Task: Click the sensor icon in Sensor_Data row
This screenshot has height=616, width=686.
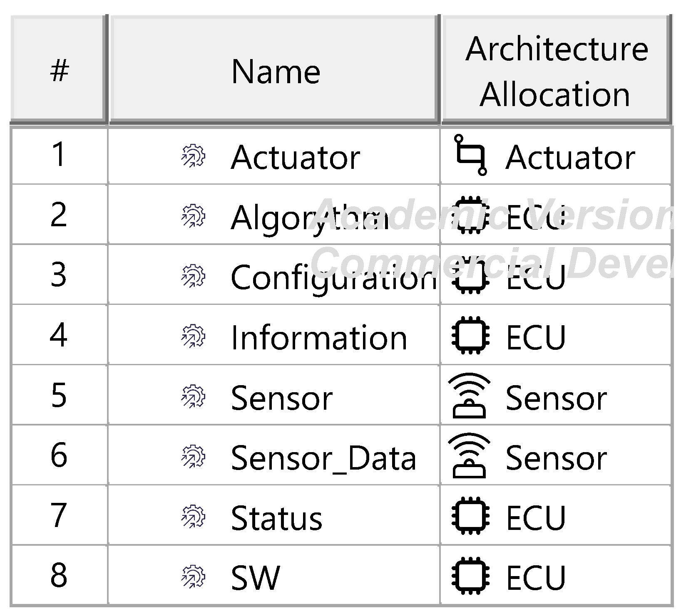Action: (x=470, y=455)
